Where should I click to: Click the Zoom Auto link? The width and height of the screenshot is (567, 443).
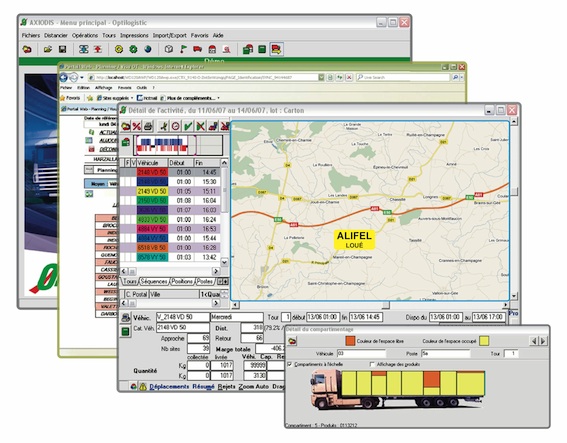254,387
